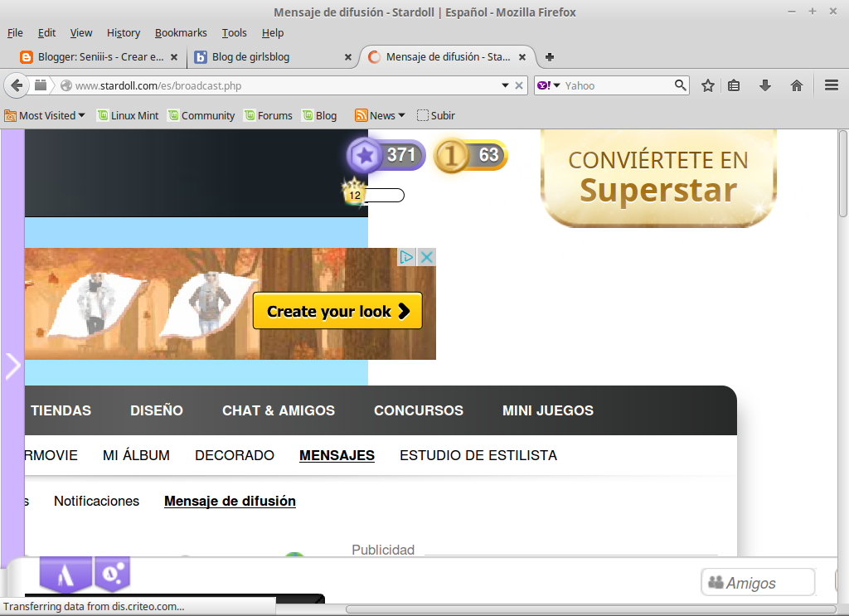This screenshot has height=616, width=849.
Task: Open the History menu
Action: click(124, 33)
